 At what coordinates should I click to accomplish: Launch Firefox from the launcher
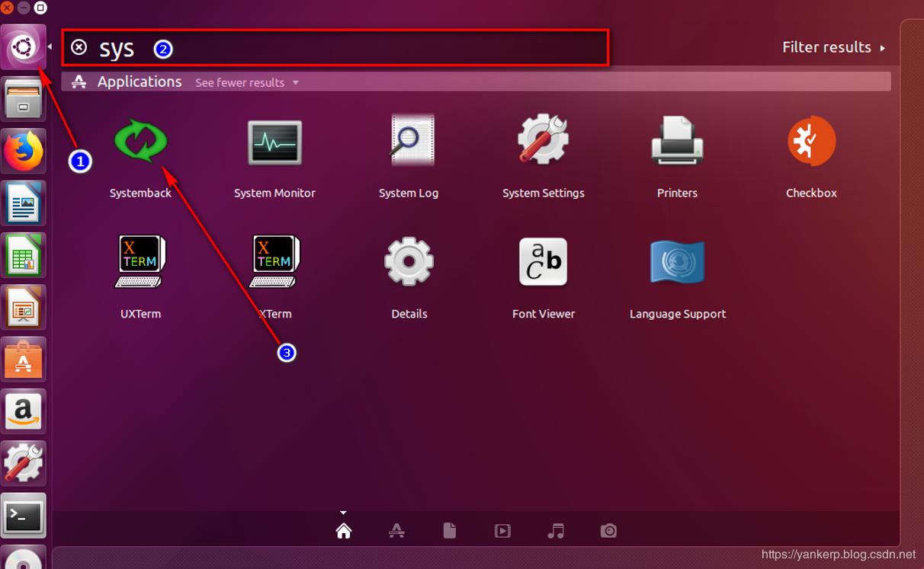point(24,151)
